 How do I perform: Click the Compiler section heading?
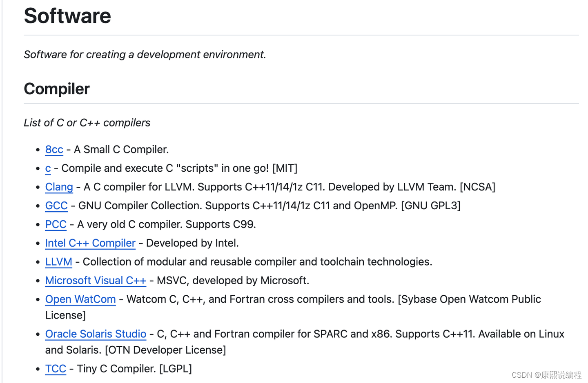click(57, 89)
